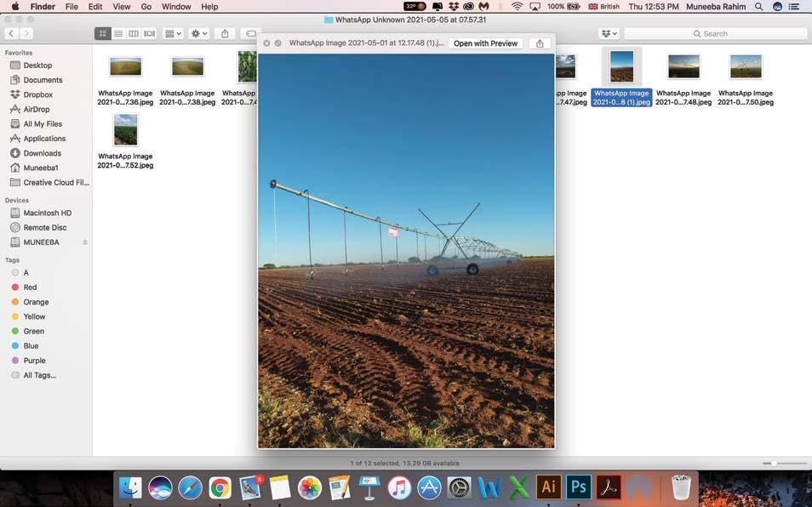This screenshot has height=507, width=812.
Task: Open iTunes from the Dock
Action: (398, 487)
